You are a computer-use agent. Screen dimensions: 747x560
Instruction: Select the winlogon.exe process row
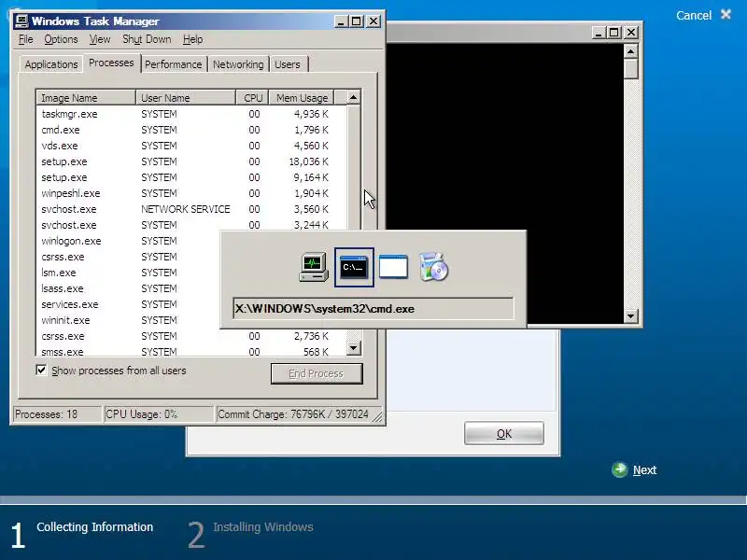(128, 241)
